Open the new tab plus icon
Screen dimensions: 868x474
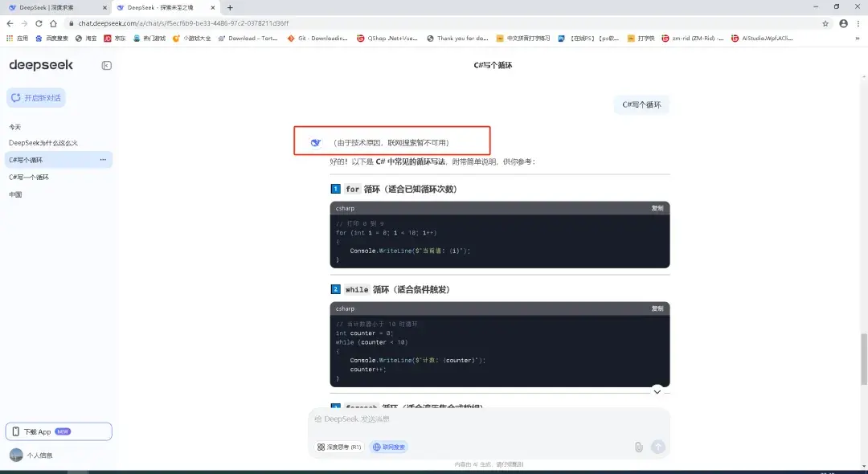(x=231, y=8)
